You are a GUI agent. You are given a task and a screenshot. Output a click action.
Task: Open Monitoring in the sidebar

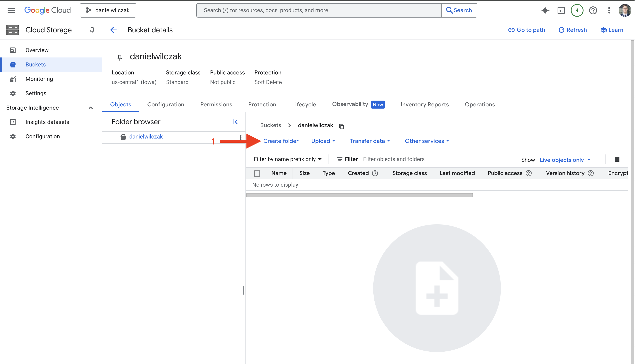pos(51,79)
